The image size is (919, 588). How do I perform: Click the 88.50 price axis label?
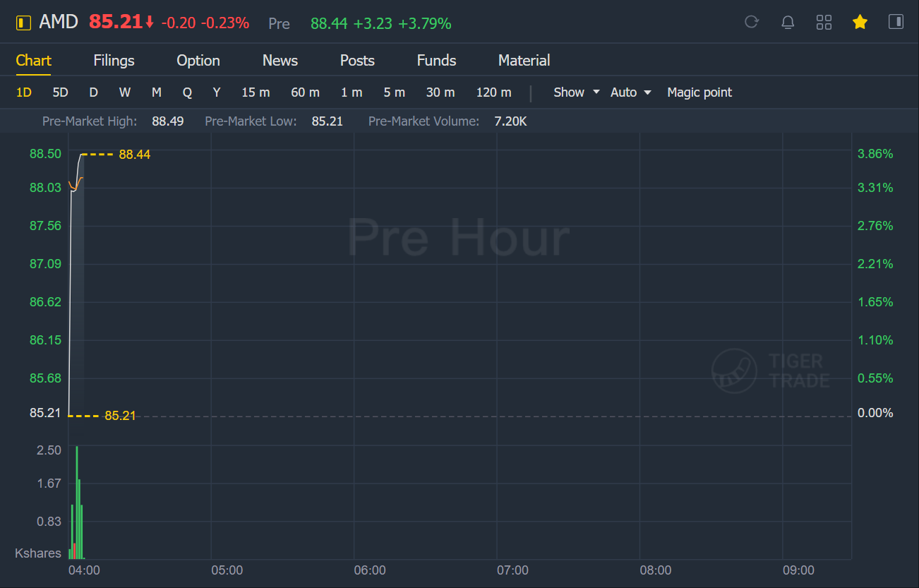[x=45, y=154]
